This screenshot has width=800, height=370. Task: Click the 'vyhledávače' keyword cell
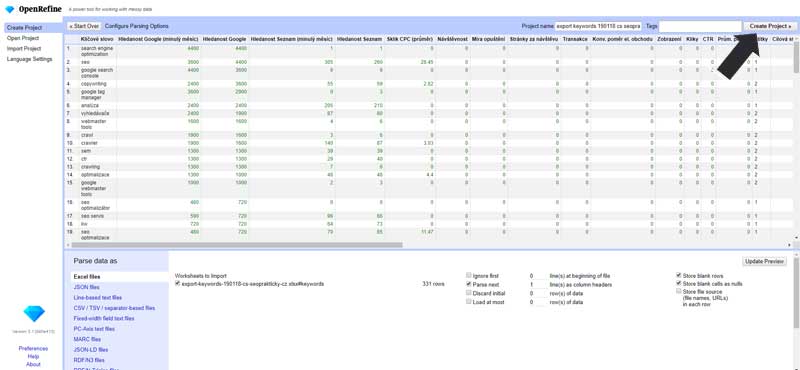coord(95,113)
